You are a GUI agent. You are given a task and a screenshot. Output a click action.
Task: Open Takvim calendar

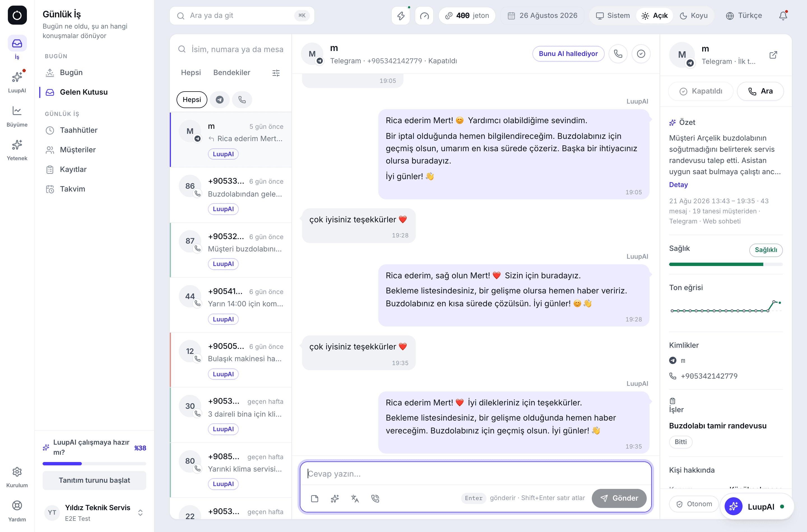coord(94,189)
